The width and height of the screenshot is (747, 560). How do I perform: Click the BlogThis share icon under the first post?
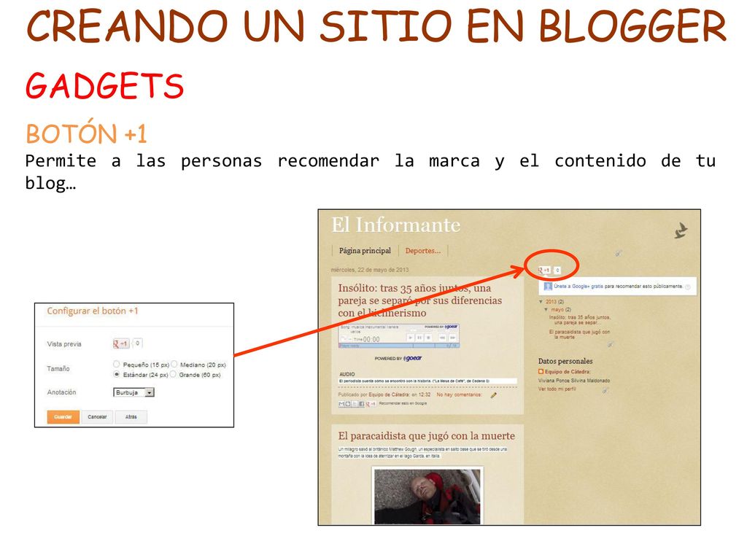pos(348,404)
